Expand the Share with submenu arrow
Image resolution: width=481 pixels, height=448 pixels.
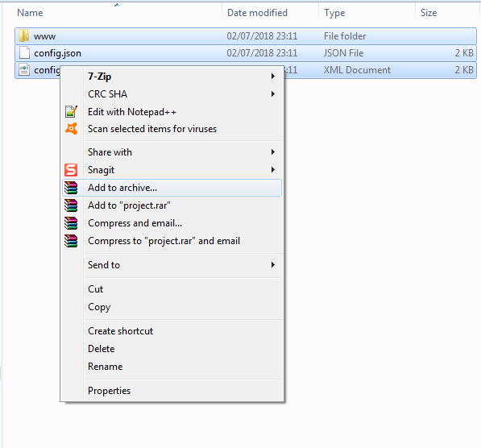click(272, 152)
